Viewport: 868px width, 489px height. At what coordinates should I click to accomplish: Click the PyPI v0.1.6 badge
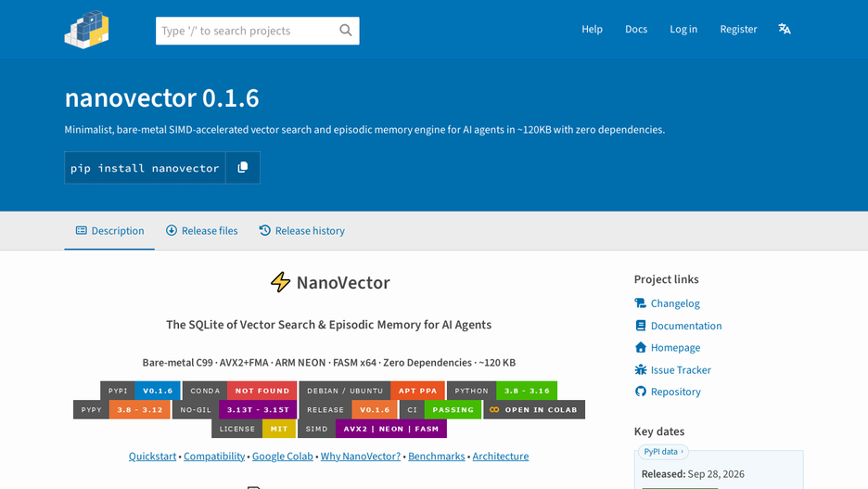(140, 391)
